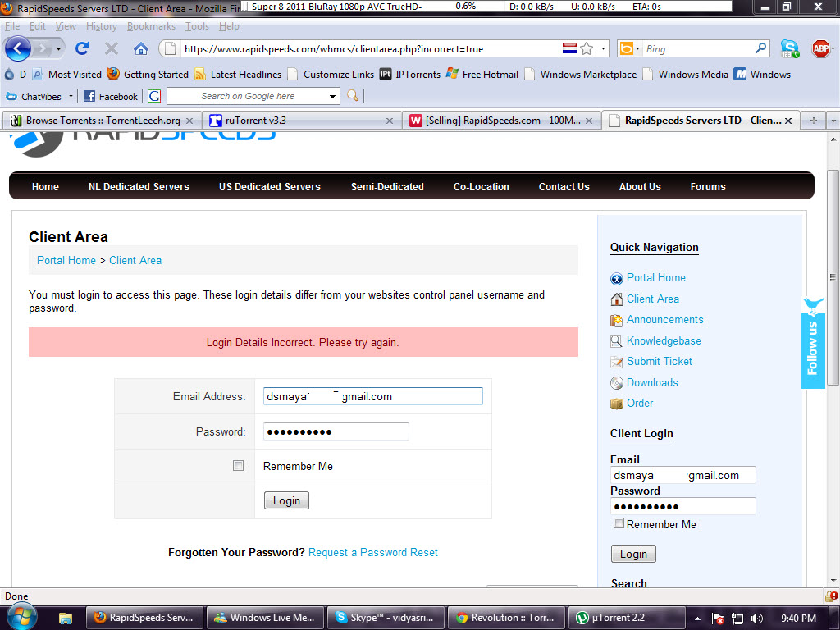
Task: Click the page vertical scrollbar thumb
Action: 833,277
